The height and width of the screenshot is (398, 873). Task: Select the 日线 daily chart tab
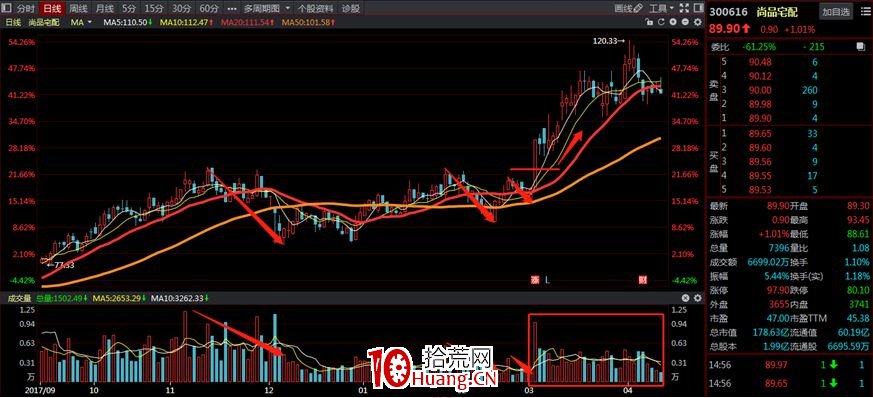click(52, 9)
